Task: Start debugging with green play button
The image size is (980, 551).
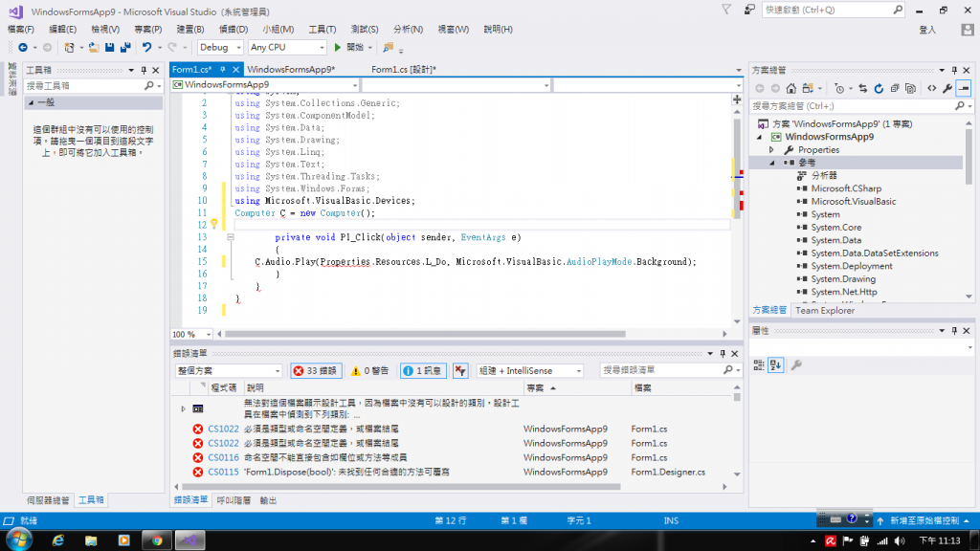Action: click(x=338, y=48)
